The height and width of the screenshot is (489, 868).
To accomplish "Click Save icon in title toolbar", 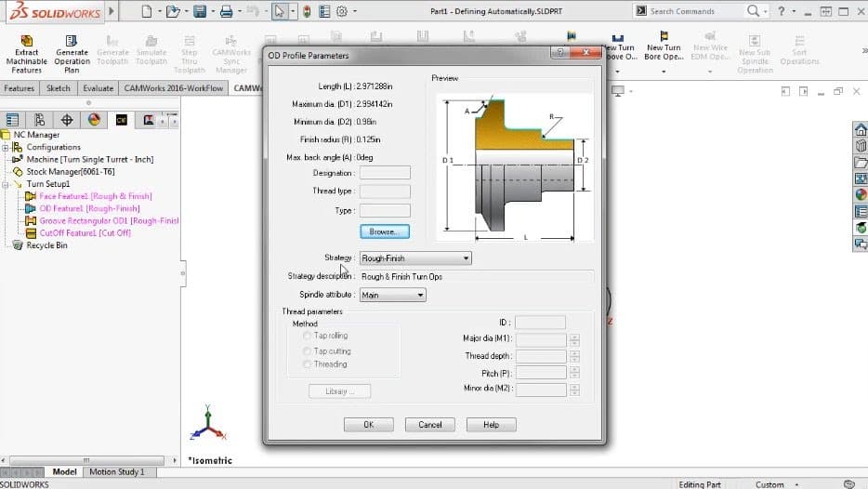I will click(200, 11).
